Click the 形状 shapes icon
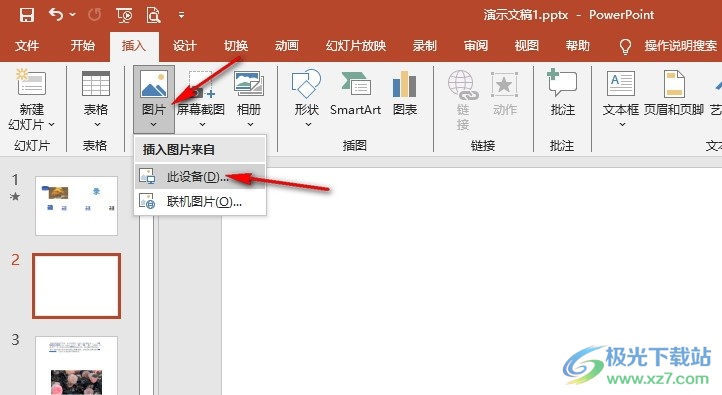Screen dimensions: 722x395 point(306,83)
